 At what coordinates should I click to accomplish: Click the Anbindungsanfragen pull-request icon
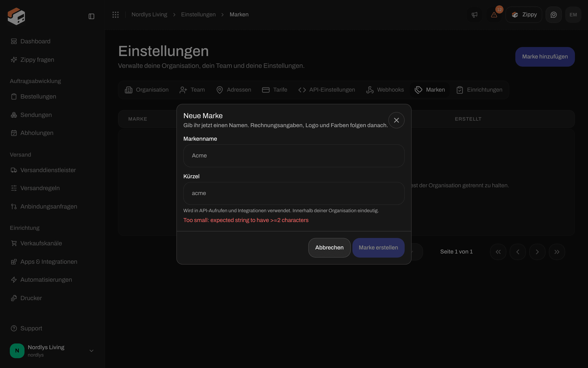pyautogui.click(x=14, y=206)
